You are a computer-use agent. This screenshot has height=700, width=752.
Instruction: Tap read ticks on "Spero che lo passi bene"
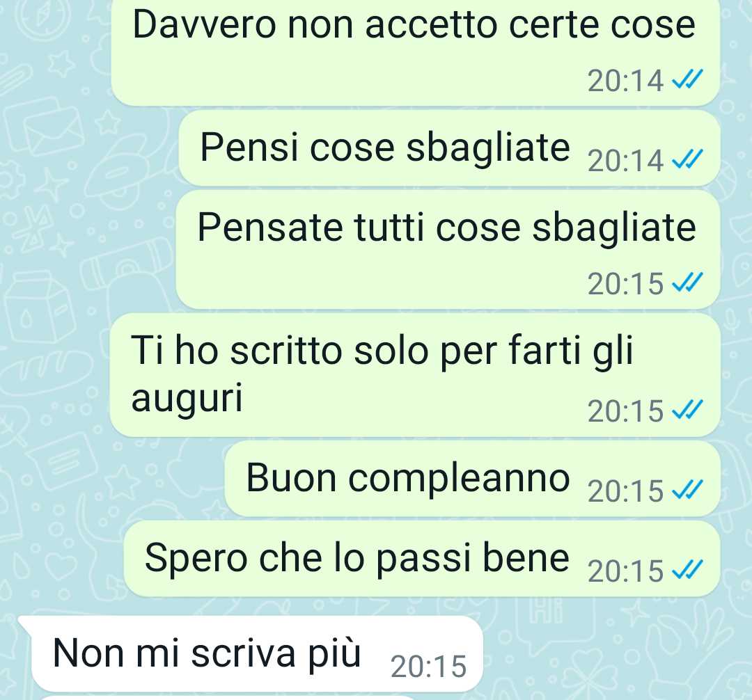pos(687,570)
